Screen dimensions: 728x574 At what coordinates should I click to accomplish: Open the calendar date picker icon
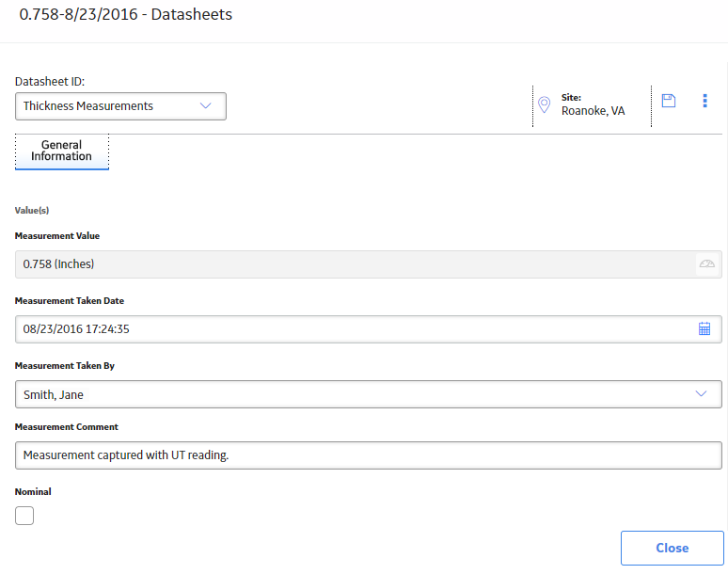tap(704, 328)
